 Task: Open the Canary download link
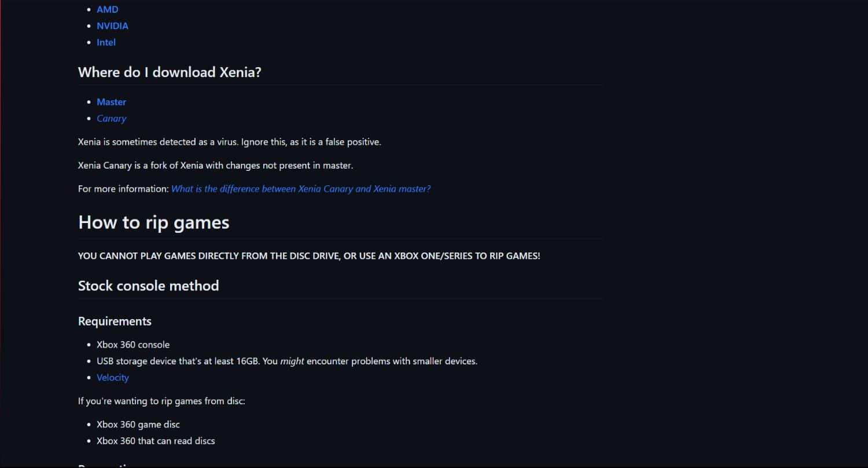(x=111, y=118)
